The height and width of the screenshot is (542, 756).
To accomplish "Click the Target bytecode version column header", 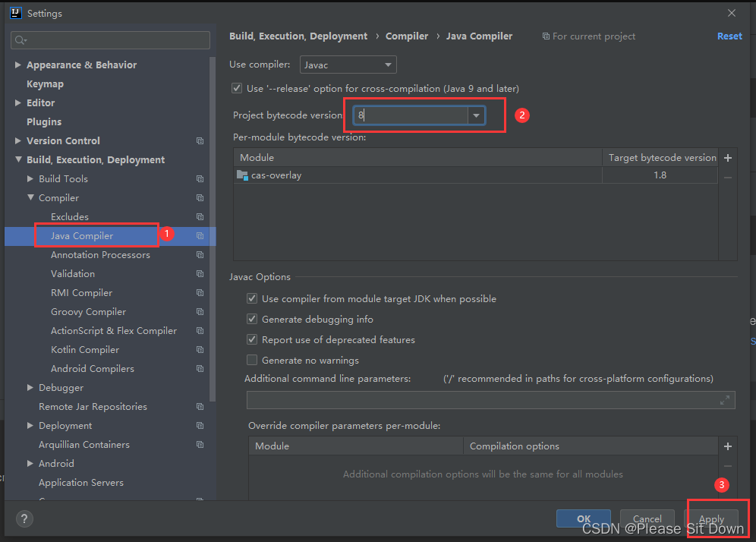I will [x=662, y=158].
